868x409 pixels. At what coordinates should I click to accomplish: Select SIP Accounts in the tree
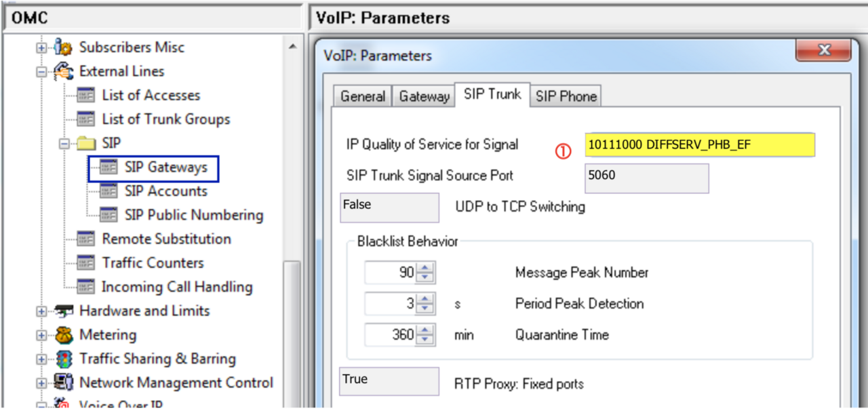pos(165,191)
